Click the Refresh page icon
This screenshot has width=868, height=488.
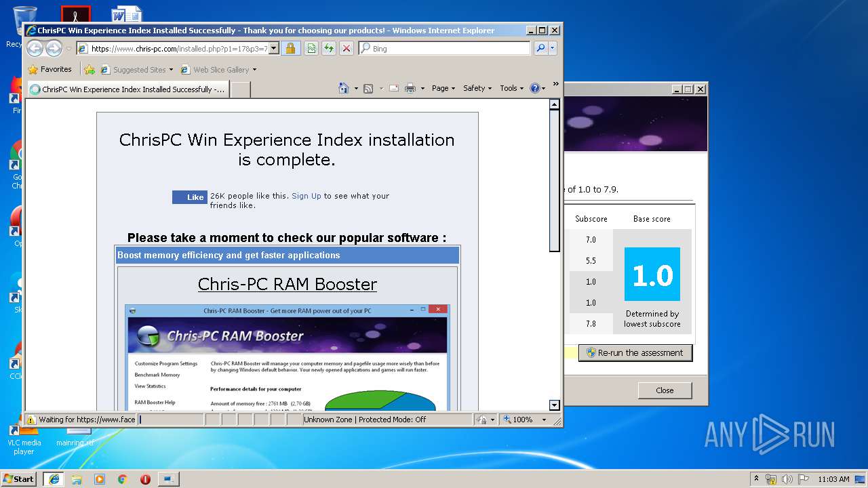[x=329, y=48]
